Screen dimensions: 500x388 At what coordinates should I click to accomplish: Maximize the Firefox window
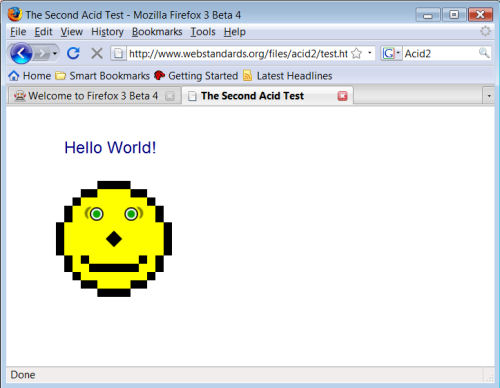[454, 15]
